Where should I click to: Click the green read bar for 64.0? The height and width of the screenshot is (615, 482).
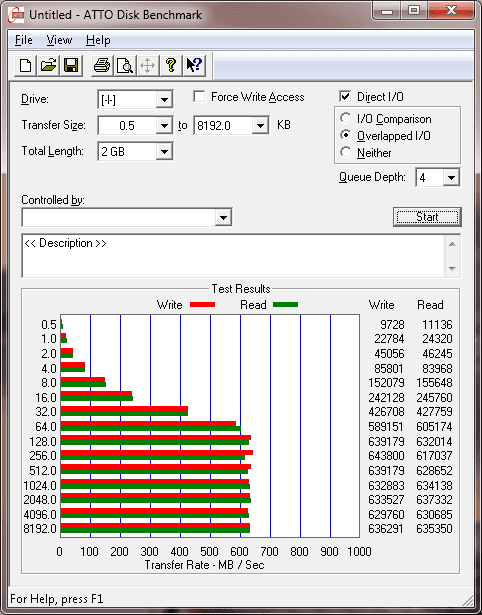pos(151,428)
